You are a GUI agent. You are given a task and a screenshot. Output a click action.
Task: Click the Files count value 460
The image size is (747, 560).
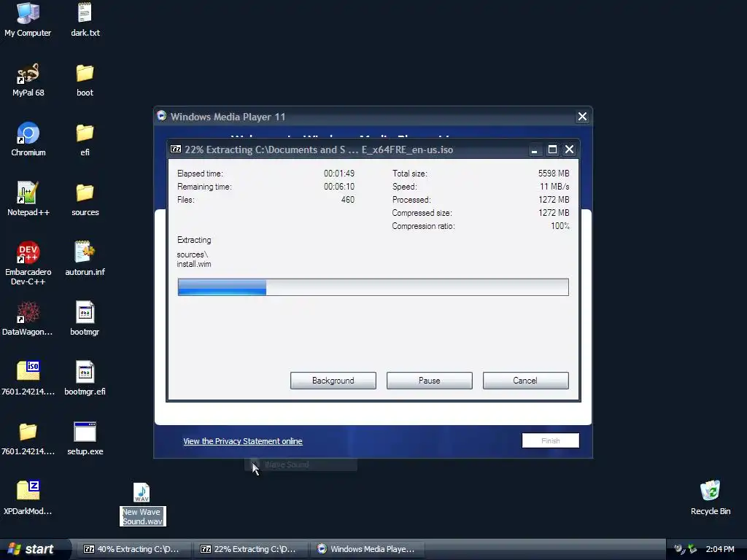(348, 200)
